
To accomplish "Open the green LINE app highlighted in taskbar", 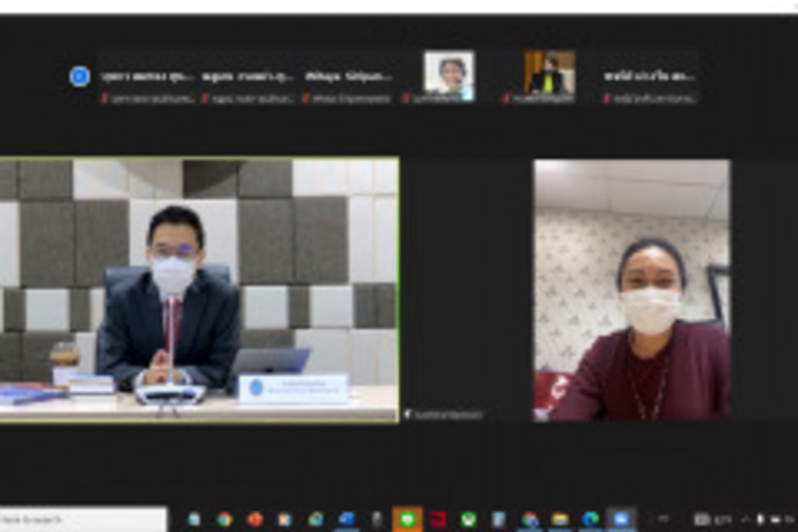I will point(407,519).
